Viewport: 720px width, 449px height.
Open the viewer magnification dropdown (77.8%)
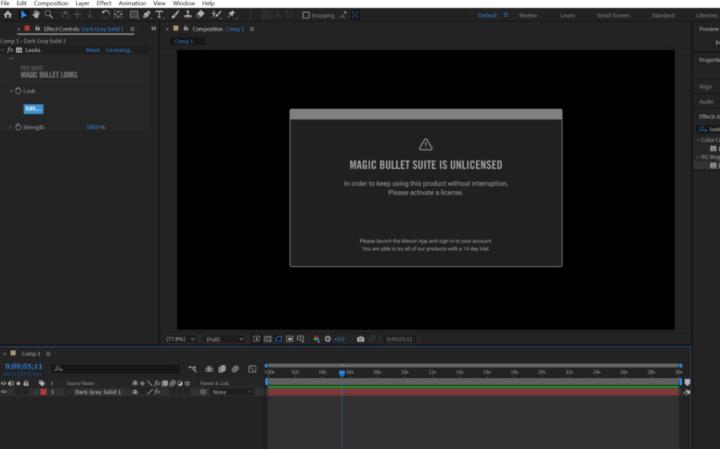pos(181,339)
